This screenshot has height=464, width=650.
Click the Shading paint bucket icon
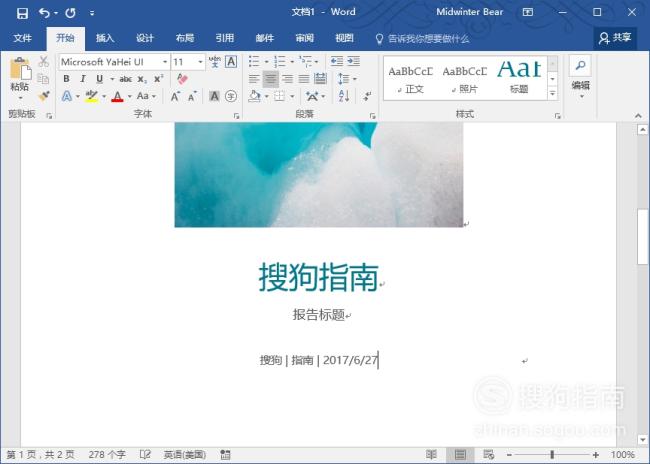tap(255, 96)
